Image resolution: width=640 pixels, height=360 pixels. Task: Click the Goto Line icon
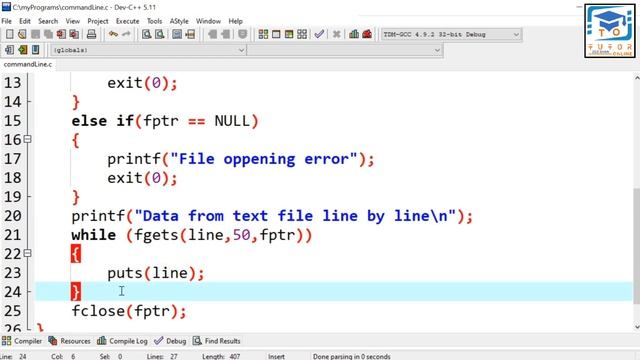point(190,34)
